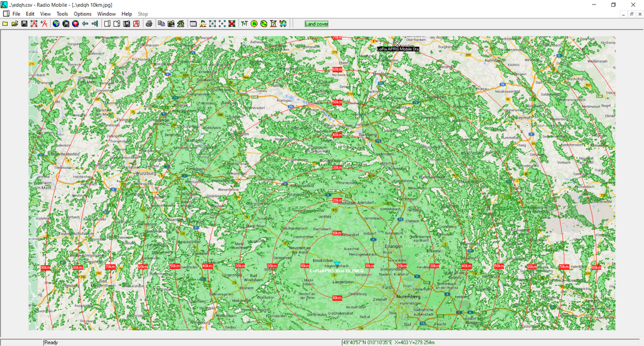This screenshot has width=644, height=346.
Task: Click the paste picture icon
Action: [171, 24]
